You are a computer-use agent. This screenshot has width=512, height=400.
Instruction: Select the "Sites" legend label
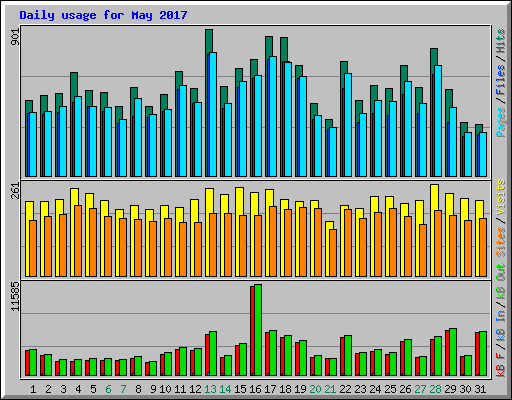[501, 242]
